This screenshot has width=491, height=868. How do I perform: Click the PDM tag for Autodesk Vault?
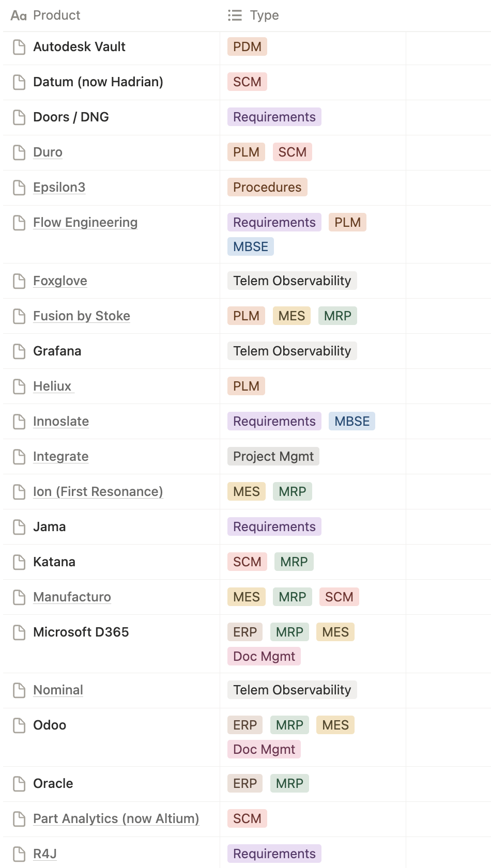247,47
